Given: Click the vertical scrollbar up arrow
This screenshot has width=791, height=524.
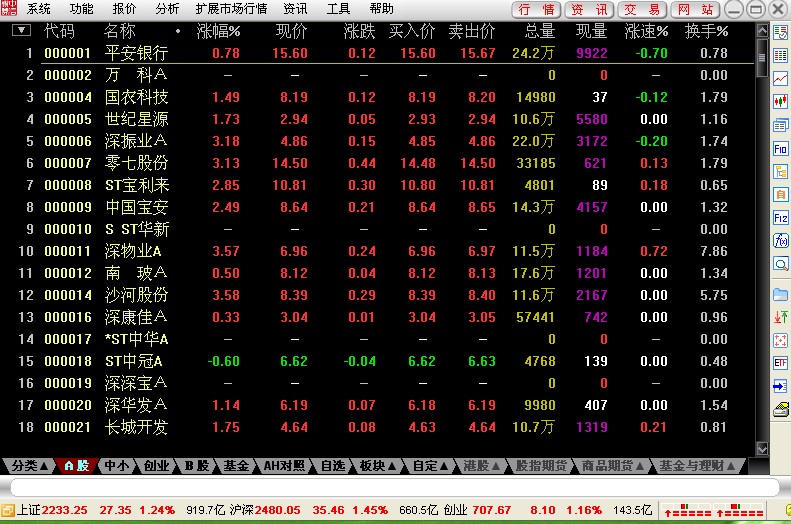Looking at the screenshot, I should click(x=762, y=30).
